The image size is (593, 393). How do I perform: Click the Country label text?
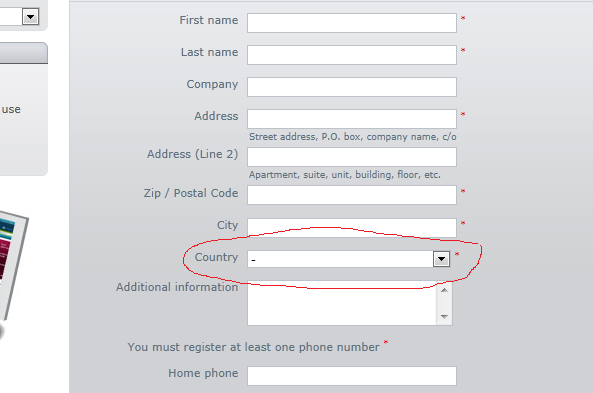pyautogui.click(x=216, y=257)
